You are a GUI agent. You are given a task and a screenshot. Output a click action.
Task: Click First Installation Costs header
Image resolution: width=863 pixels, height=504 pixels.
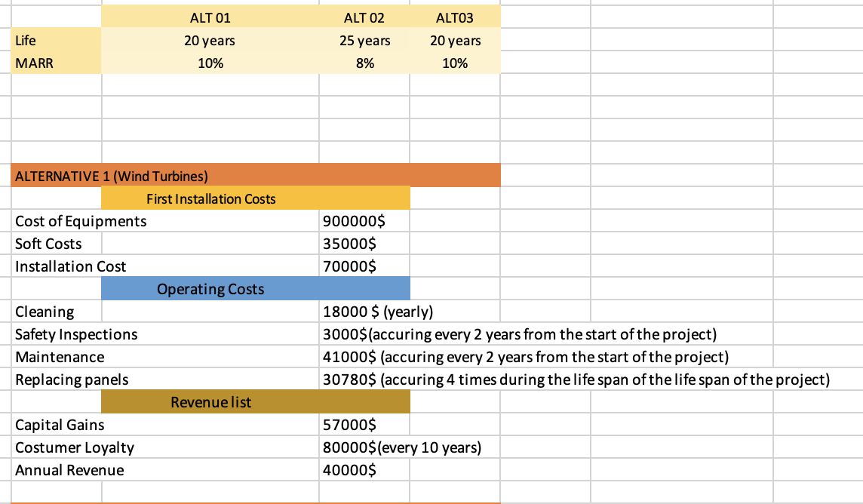tap(256, 198)
